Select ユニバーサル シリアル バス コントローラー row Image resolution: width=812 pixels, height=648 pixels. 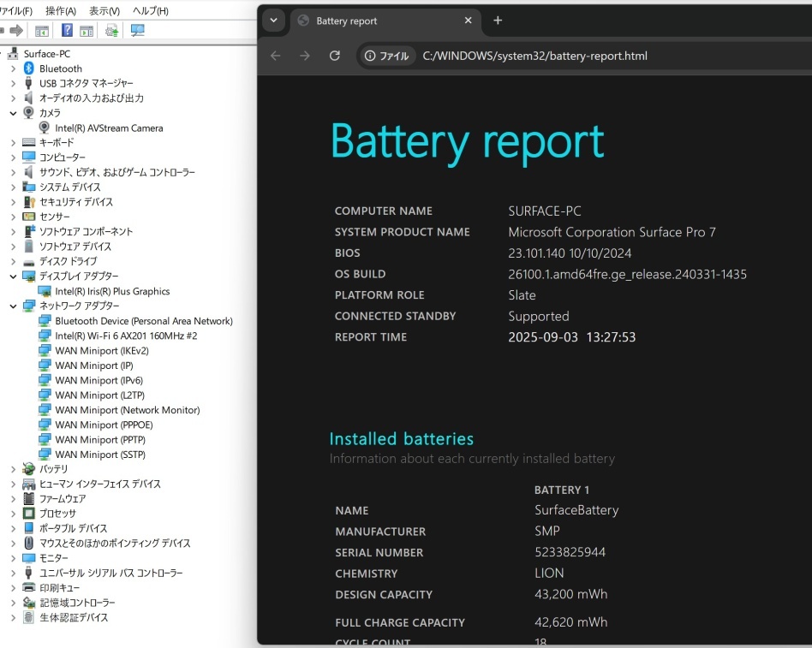click(111, 573)
